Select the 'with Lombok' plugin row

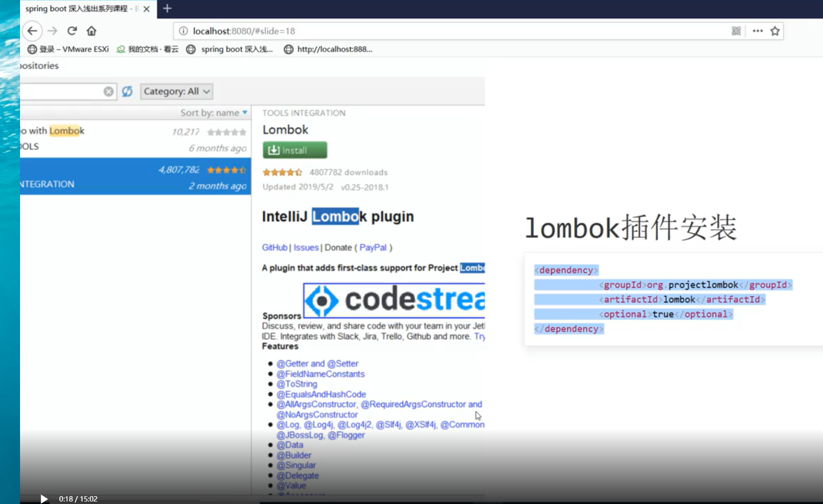pyautogui.click(x=136, y=139)
